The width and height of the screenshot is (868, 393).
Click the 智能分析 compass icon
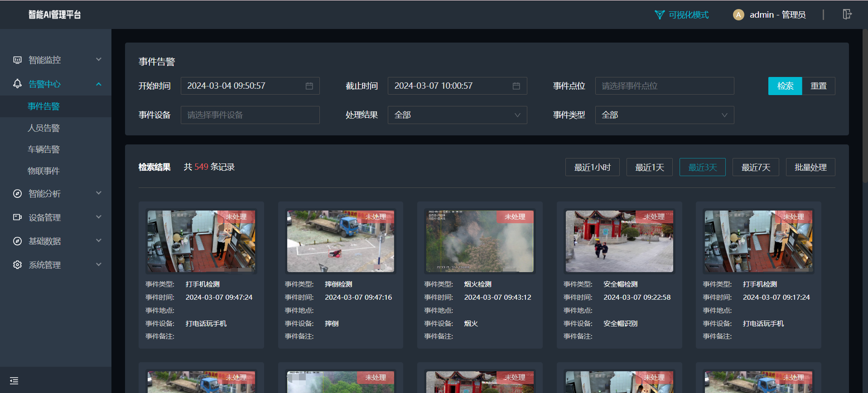coord(17,194)
